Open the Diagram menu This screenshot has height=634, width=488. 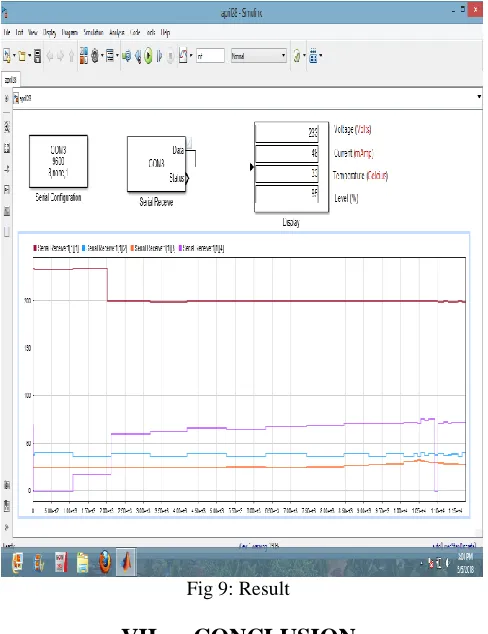pos(70,33)
